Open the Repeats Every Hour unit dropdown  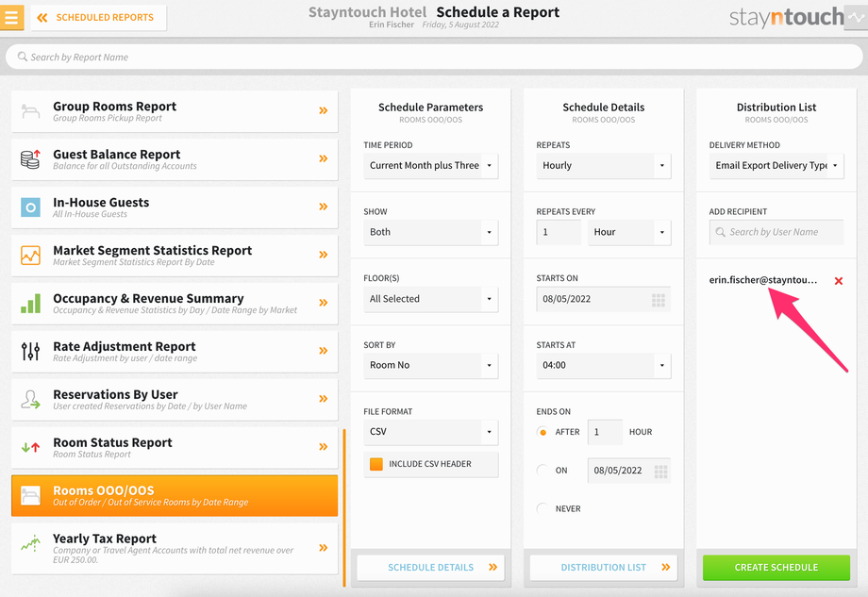pos(629,232)
